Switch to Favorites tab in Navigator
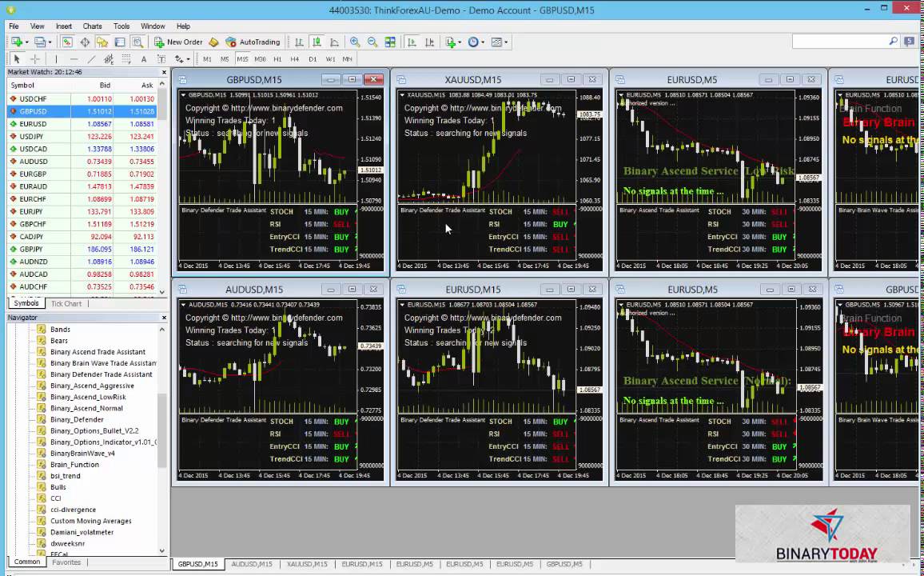The width and height of the screenshot is (924, 576). coord(66,562)
